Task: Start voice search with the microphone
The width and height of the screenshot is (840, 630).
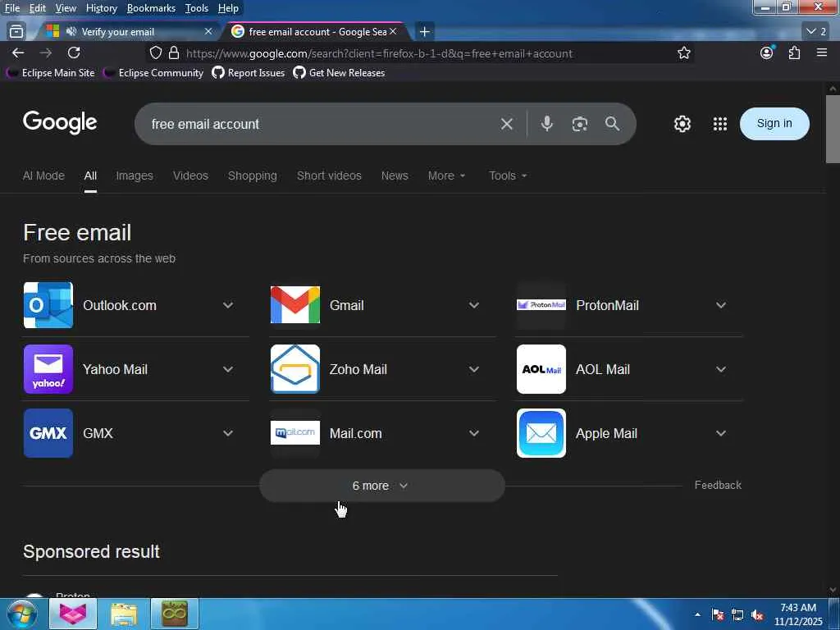Action: pyautogui.click(x=547, y=124)
